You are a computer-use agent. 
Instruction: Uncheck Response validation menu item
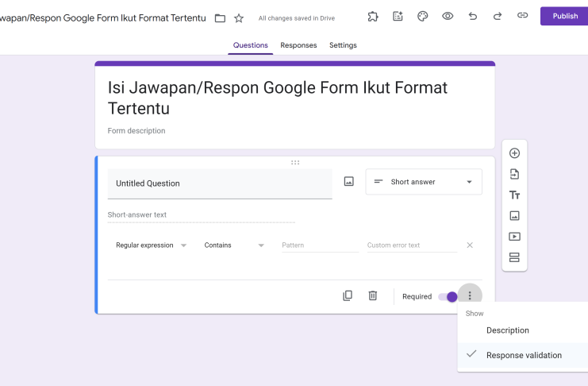[x=523, y=355]
